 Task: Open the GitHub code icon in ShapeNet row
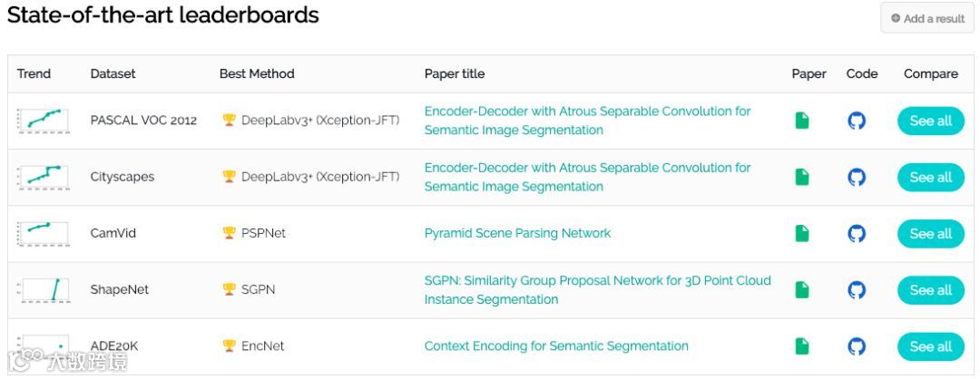856,289
